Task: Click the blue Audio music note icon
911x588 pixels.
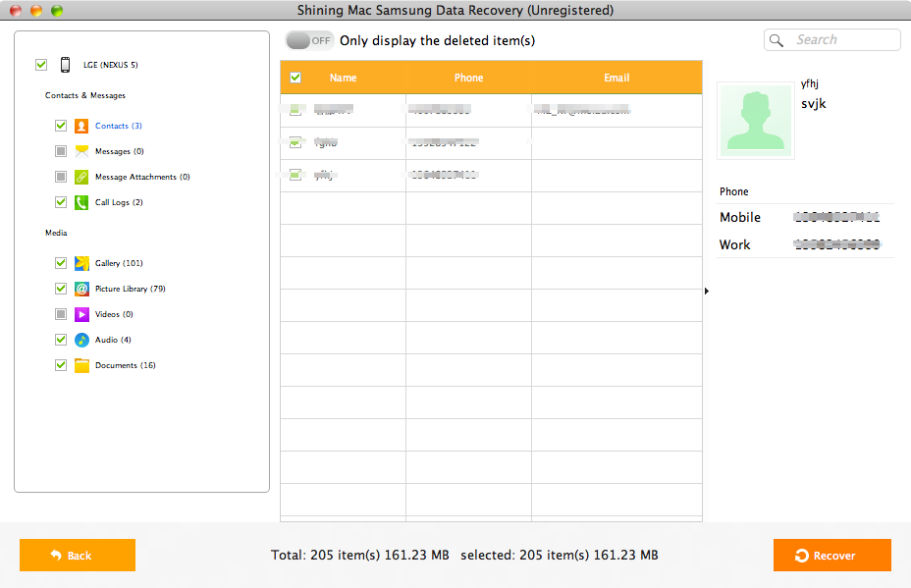Action: click(81, 340)
